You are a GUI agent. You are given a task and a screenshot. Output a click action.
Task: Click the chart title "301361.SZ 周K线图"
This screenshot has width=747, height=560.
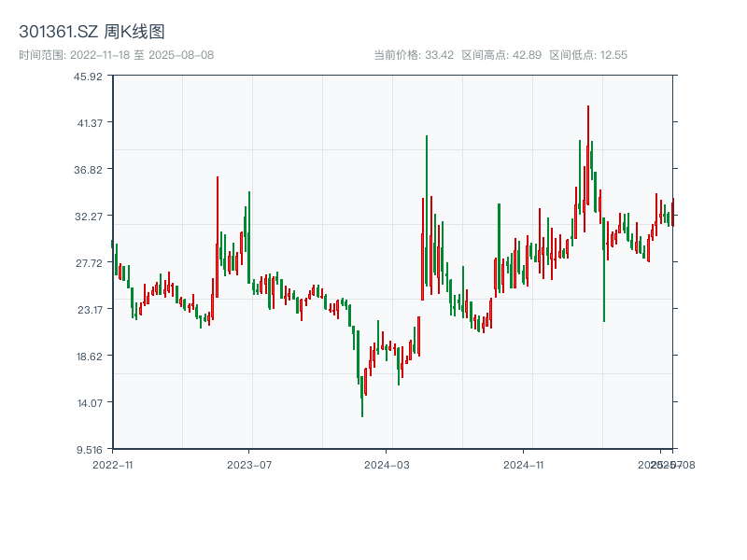92,32
